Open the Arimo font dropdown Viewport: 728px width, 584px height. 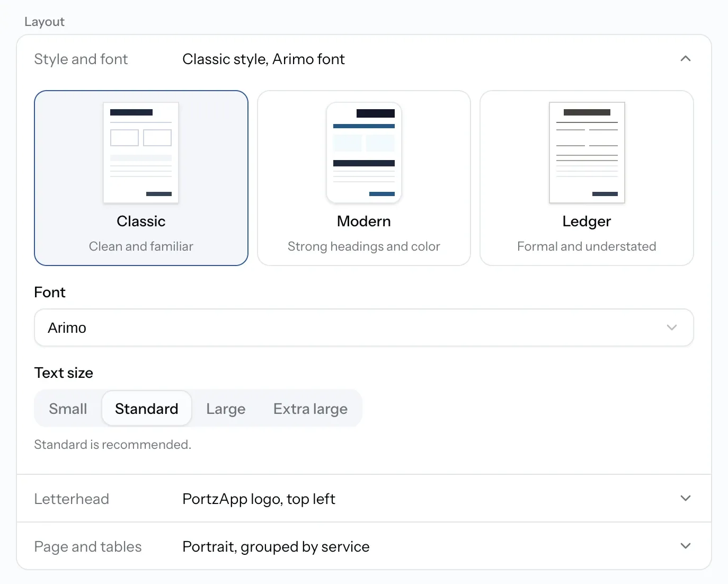coord(364,328)
